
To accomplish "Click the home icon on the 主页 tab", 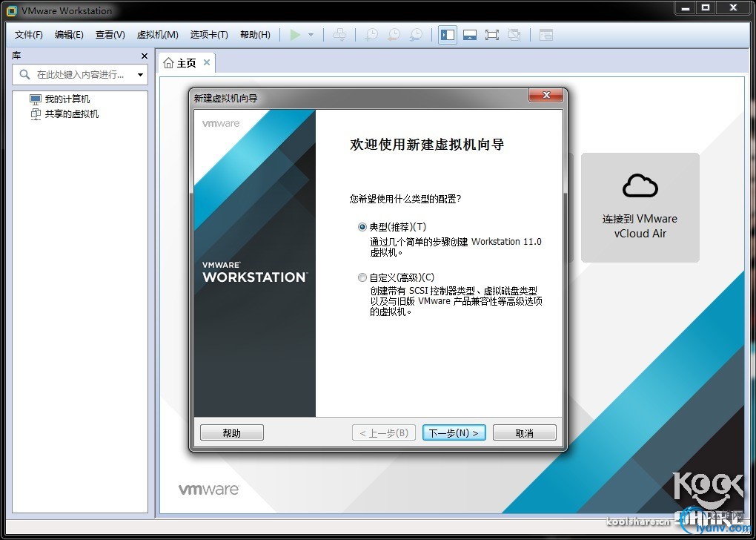I will pos(168,63).
